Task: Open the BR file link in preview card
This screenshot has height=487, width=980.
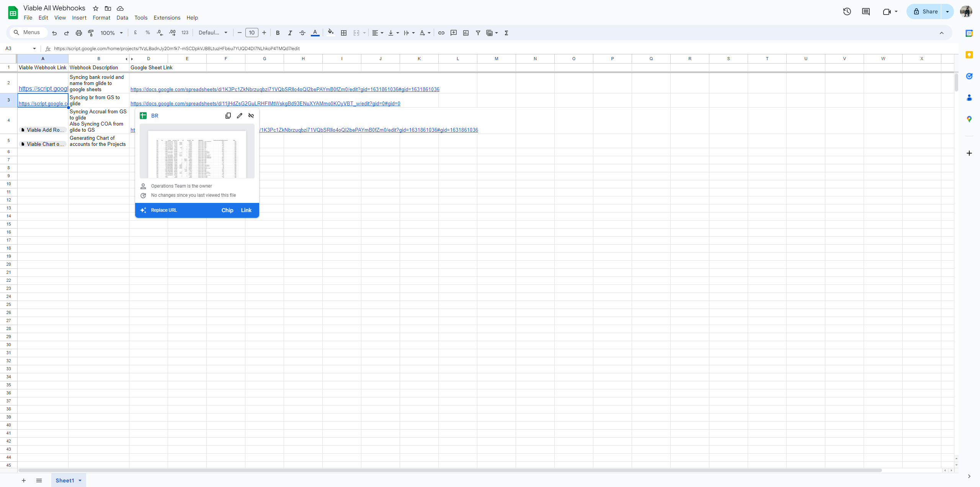Action: point(155,116)
